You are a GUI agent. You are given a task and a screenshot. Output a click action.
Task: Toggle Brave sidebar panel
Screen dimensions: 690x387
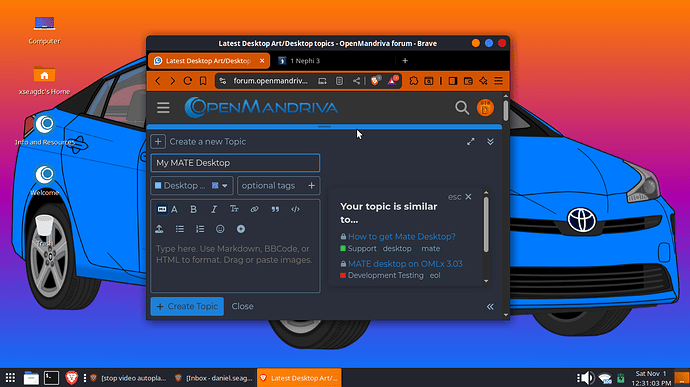click(453, 81)
